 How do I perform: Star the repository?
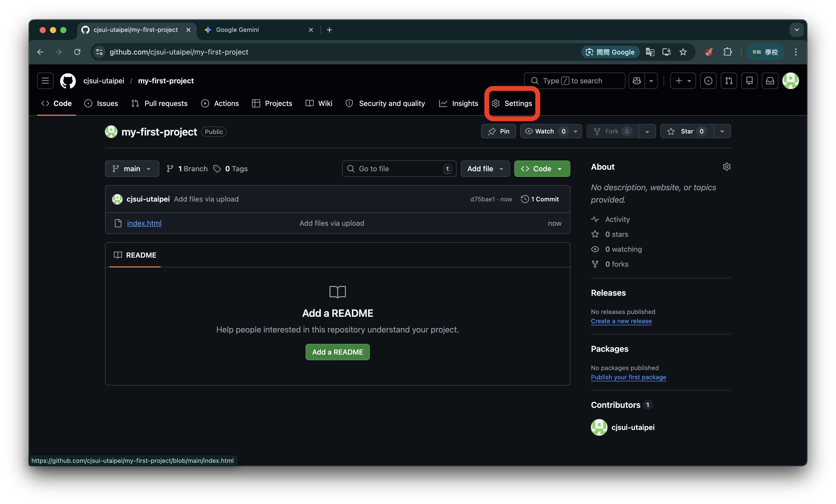tap(687, 131)
